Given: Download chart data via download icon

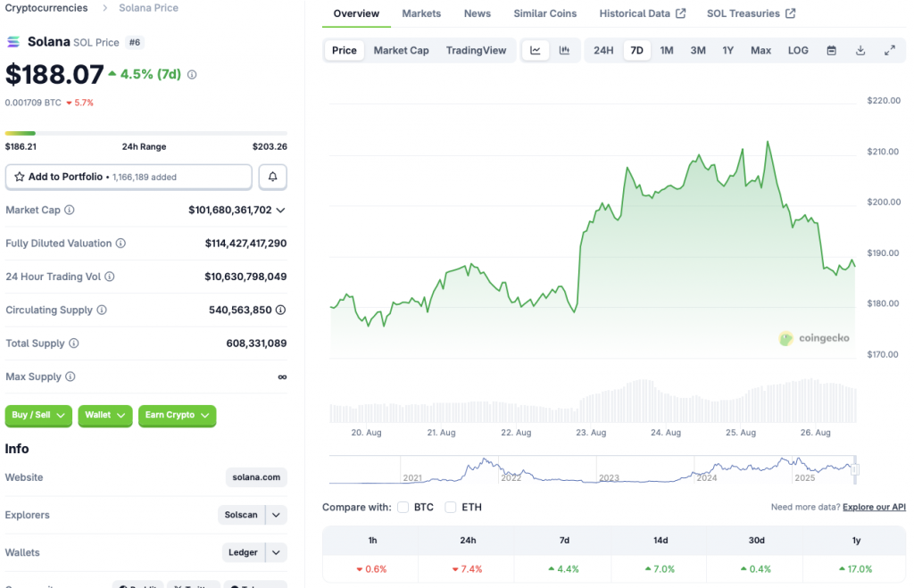Looking at the screenshot, I should pos(860,51).
